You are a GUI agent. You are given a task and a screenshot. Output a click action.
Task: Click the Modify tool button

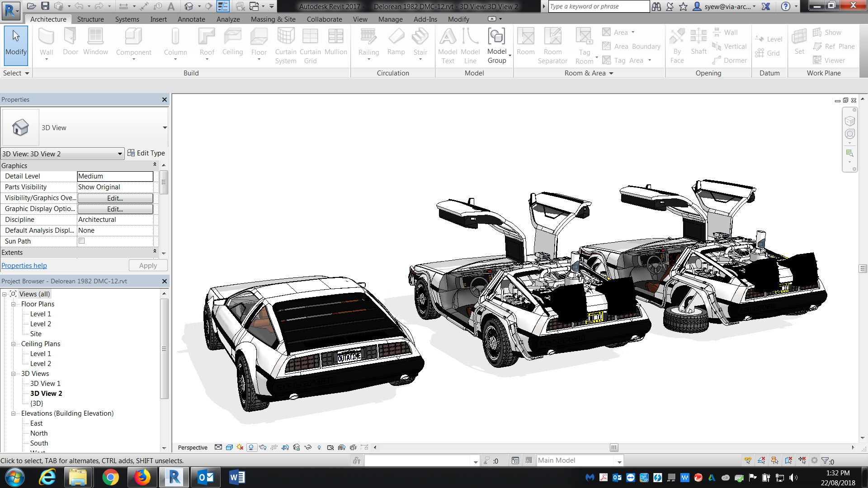coord(16,45)
